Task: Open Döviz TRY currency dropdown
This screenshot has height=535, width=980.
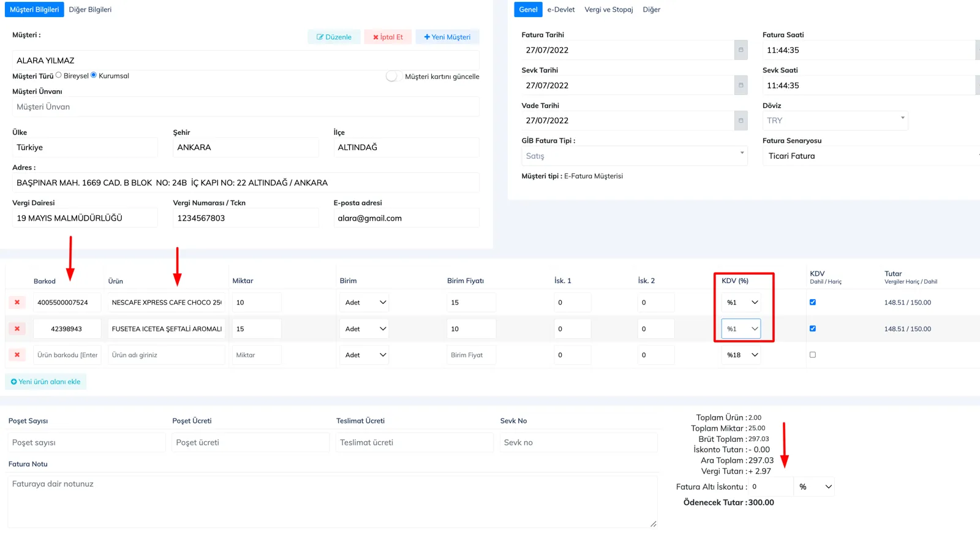Action: (835, 121)
